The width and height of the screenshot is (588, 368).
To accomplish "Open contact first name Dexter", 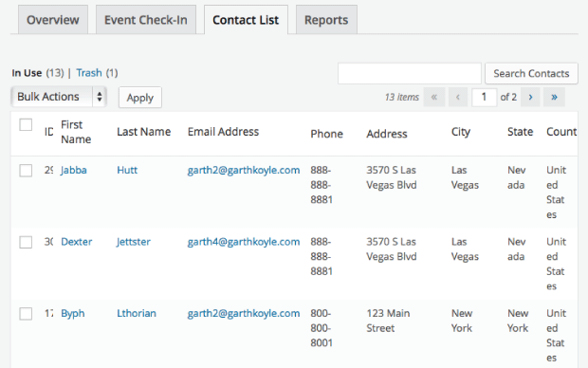I will point(77,242).
